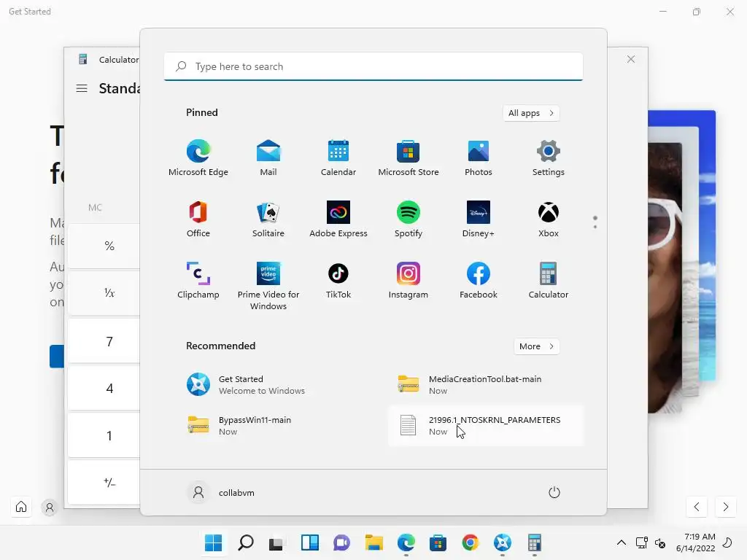747x560 pixels.
Task: Go to Home in Get Started
Action: point(21,506)
